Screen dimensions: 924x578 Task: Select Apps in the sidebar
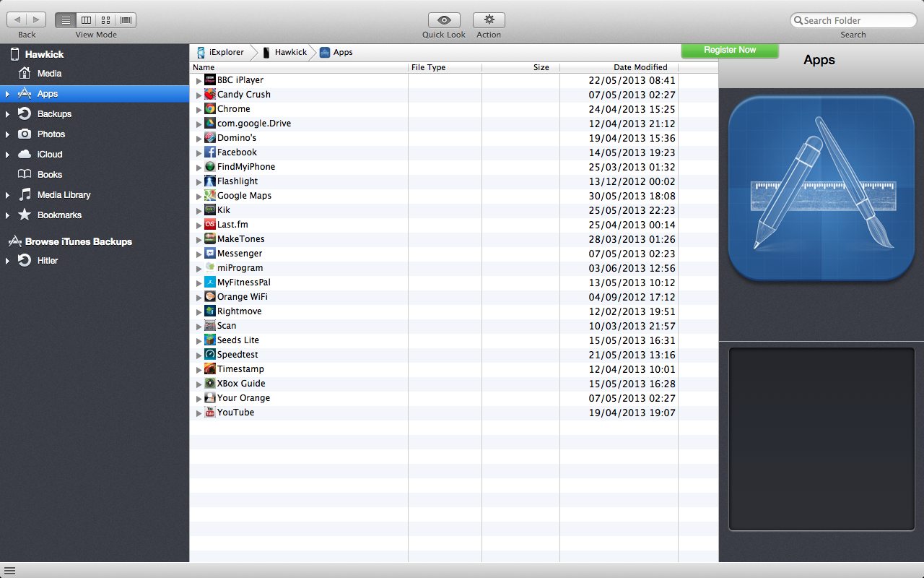95,94
